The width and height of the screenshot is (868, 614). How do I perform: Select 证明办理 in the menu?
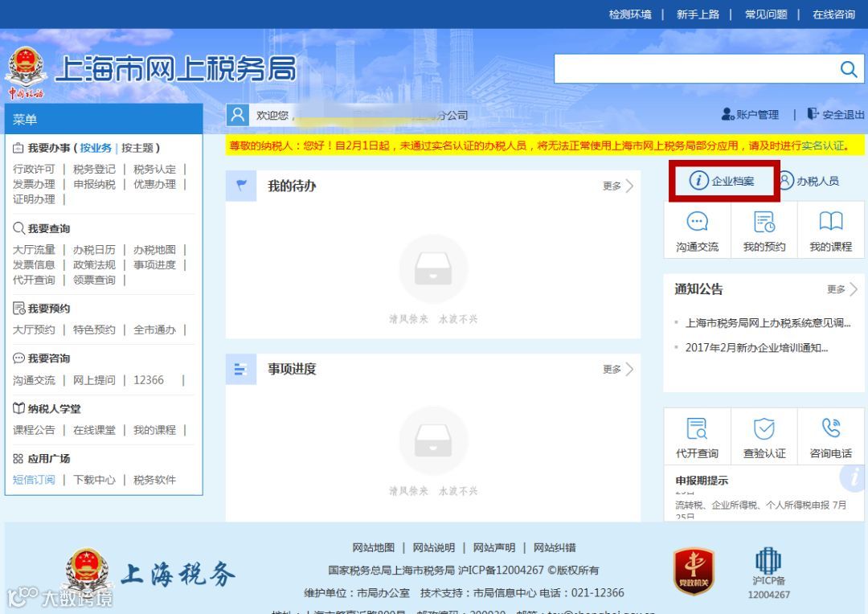click(x=34, y=199)
